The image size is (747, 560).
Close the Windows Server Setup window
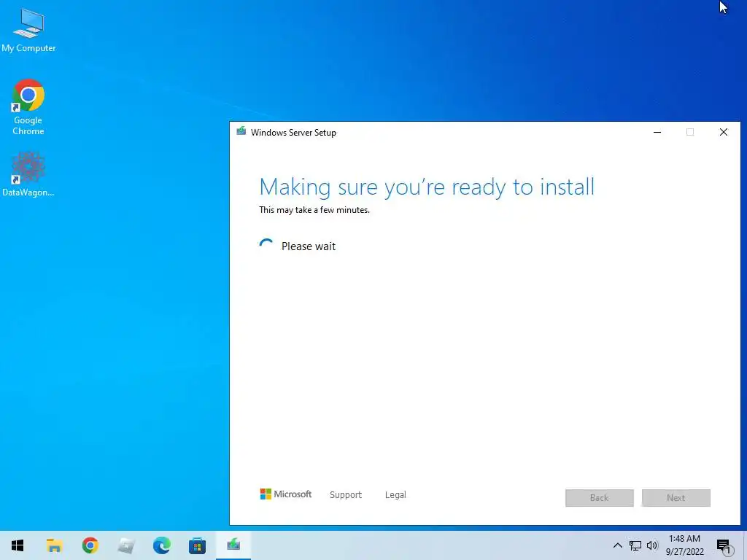coord(723,133)
